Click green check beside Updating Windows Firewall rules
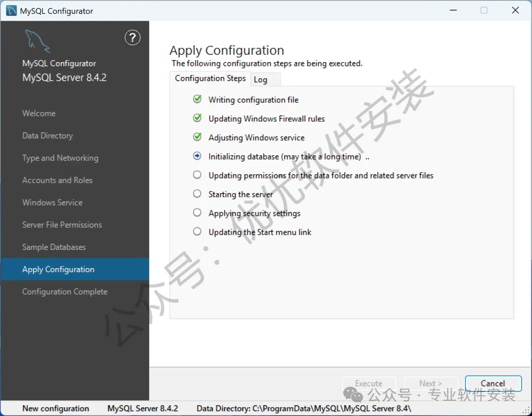Screen dimensions: 532x416 click(x=197, y=118)
